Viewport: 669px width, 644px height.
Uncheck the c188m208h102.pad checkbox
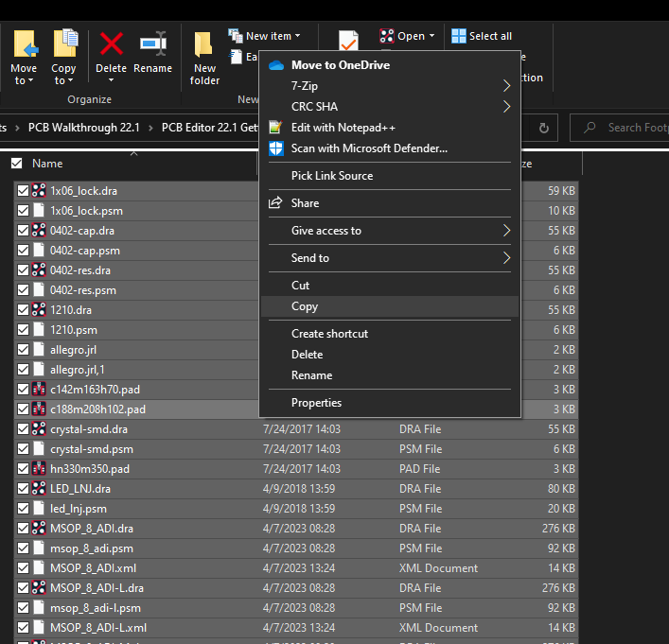pyautogui.click(x=23, y=409)
